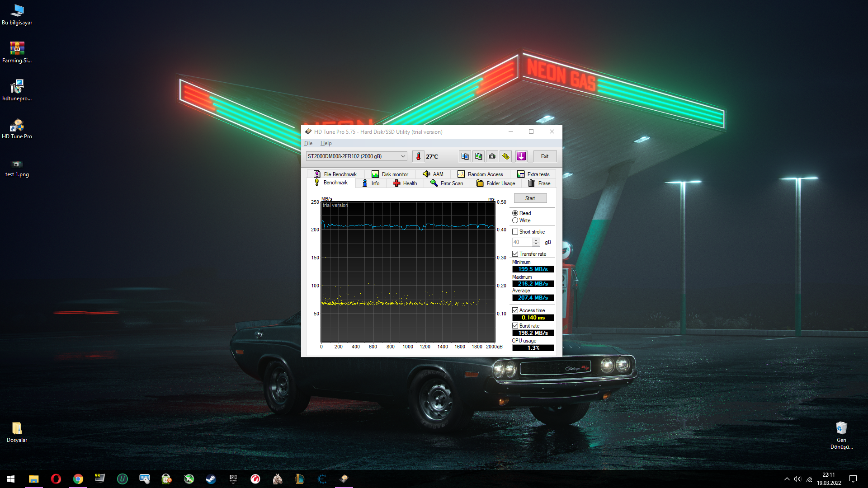The height and width of the screenshot is (488, 868).
Task: Open options with the yellow gears icon
Action: click(x=506, y=156)
